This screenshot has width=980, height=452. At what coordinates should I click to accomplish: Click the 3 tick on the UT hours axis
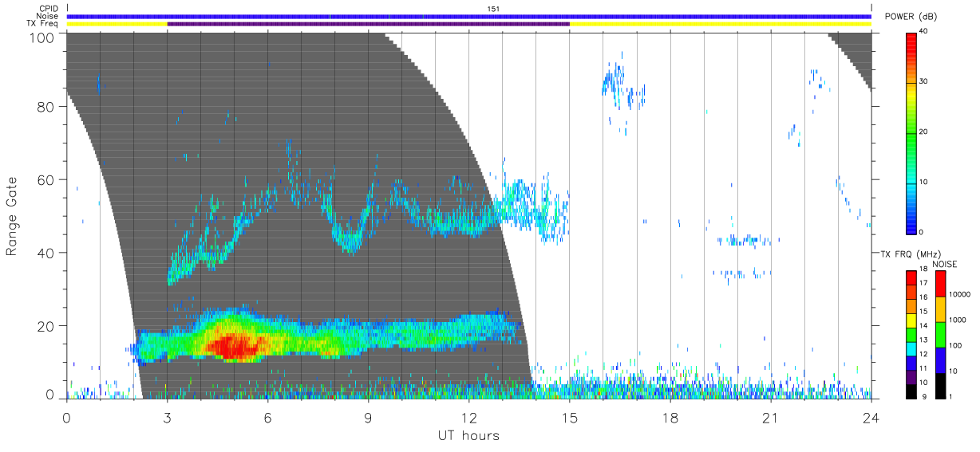168,417
